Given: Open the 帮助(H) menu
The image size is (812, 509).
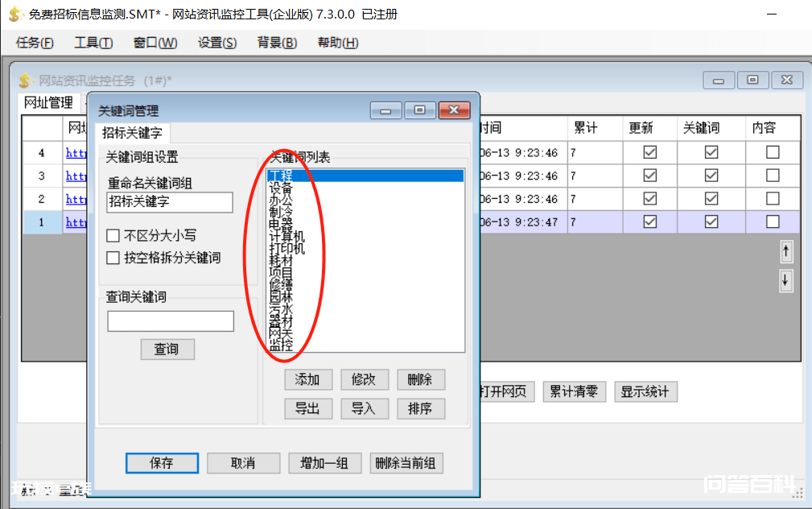Looking at the screenshot, I should point(338,43).
